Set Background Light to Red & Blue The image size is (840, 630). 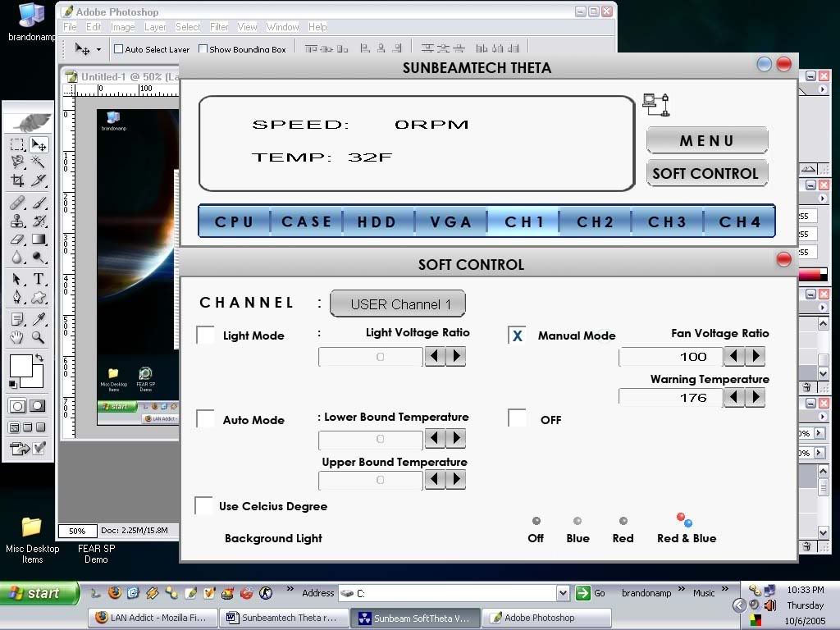(x=684, y=519)
